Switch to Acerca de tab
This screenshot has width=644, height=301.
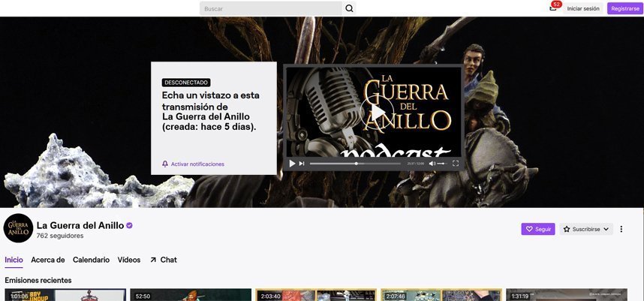(47, 260)
